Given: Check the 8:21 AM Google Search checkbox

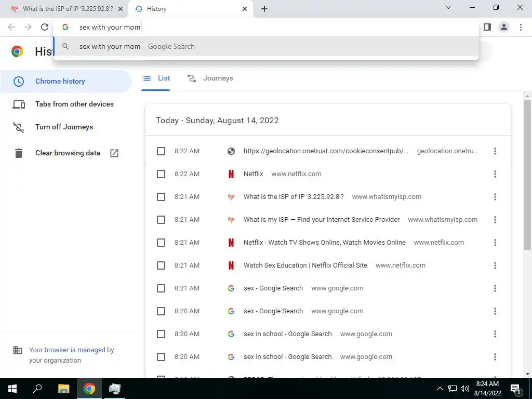Looking at the screenshot, I should 161,288.
